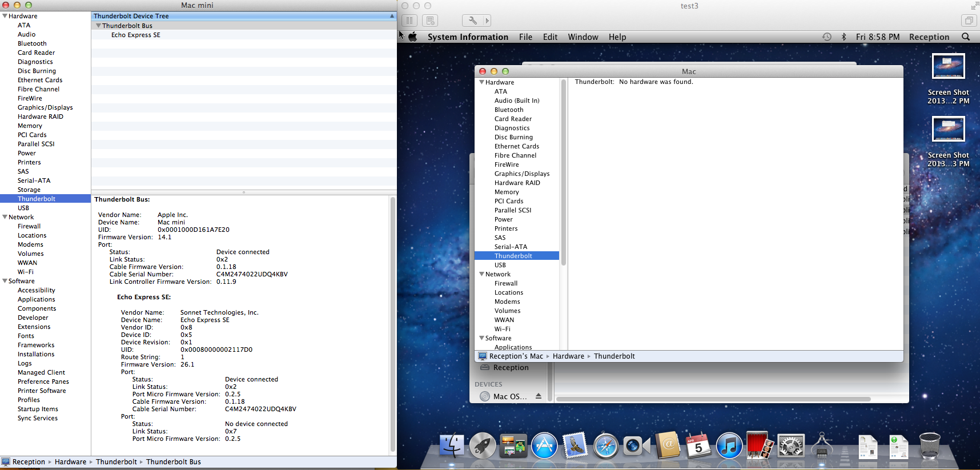This screenshot has height=470, width=980.
Task: Launch iTunes from the dock
Action: 729,446
